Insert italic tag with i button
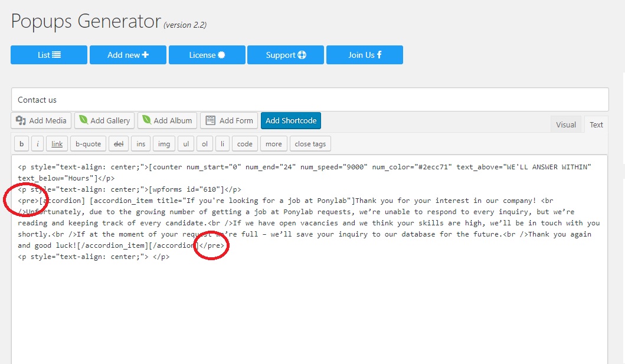The image size is (625, 364). (37, 143)
